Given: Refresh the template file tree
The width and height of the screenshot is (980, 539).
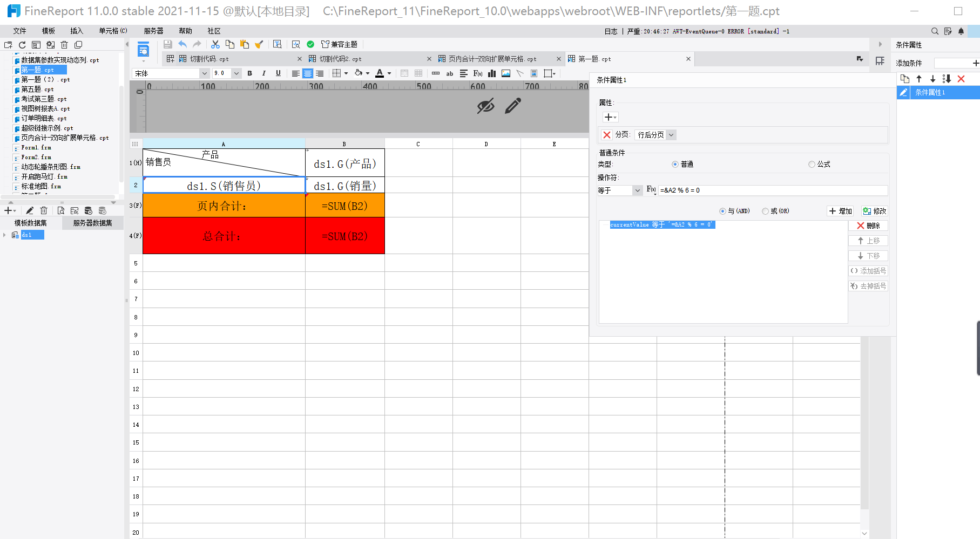Looking at the screenshot, I should coord(22,45).
